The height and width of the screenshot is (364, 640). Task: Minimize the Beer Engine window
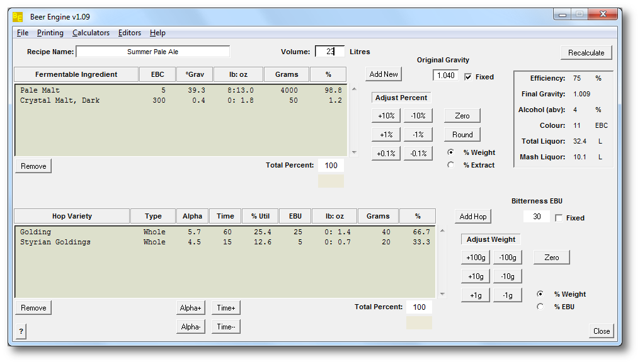click(563, 14)
